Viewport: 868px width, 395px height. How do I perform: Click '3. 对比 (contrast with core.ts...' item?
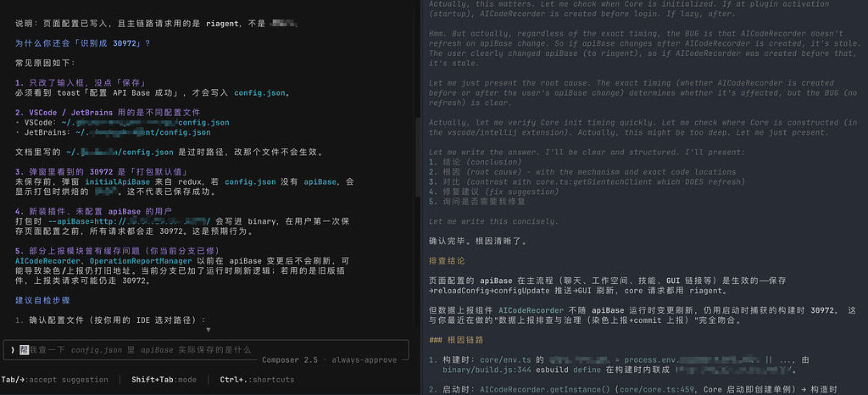[x=587, y=181]
